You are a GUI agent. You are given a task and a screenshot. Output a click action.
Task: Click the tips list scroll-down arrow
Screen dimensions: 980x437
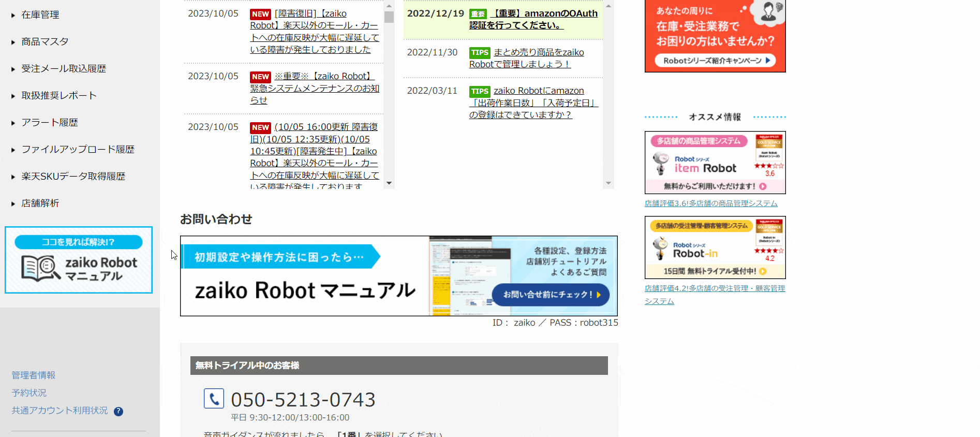pyautogui.click(x=608, y=183)
